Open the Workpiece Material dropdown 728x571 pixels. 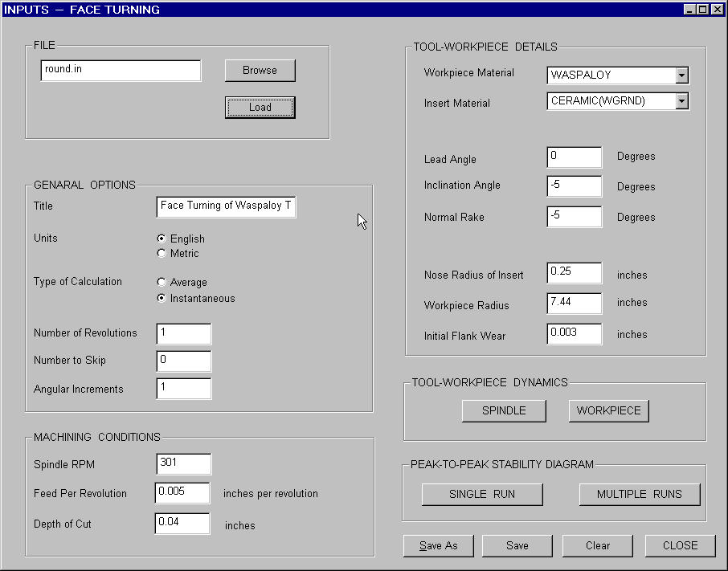(x=681, y=75)
